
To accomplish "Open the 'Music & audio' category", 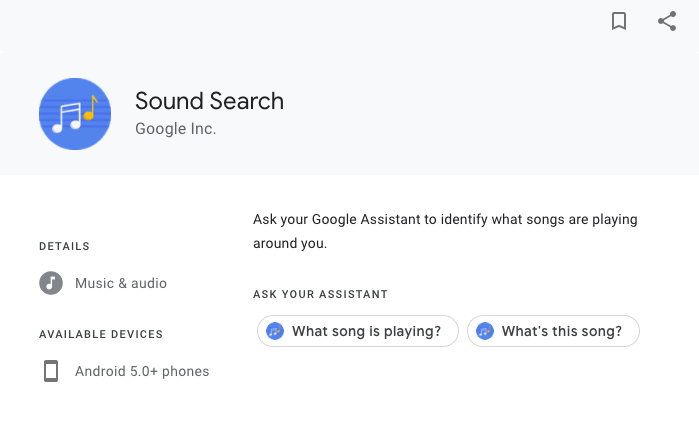I will coord(121,283).
